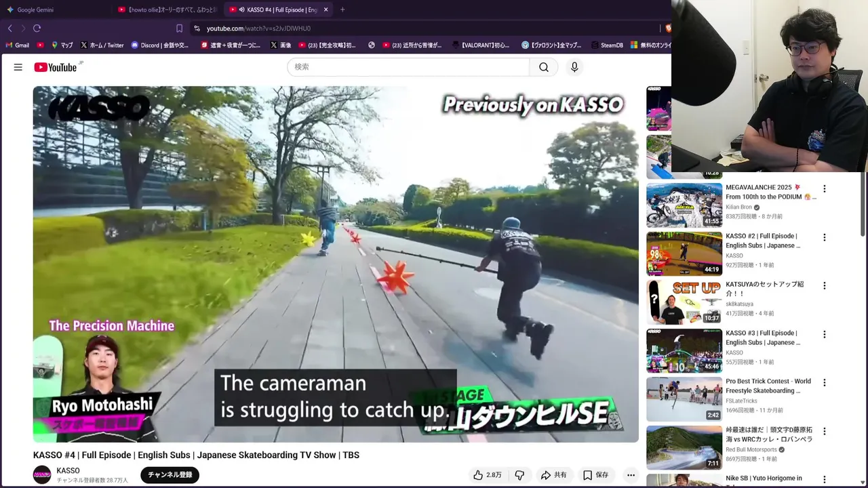Open site settings icon in address bar
Screen dimensions: 868x488
click(197, 28)
